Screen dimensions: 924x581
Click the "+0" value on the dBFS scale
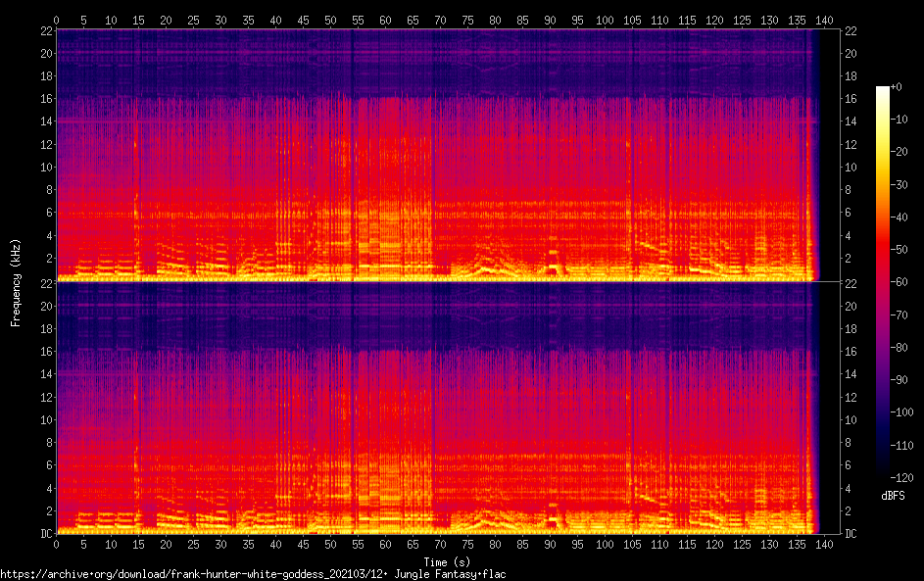(896, 86)
